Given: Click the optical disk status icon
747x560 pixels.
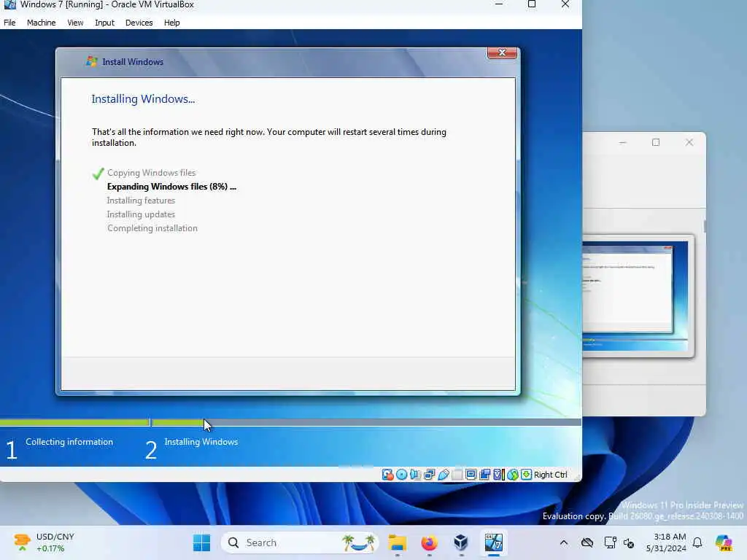Looking at the screenshot, I should pyautogui.click(x=402, y=474).
